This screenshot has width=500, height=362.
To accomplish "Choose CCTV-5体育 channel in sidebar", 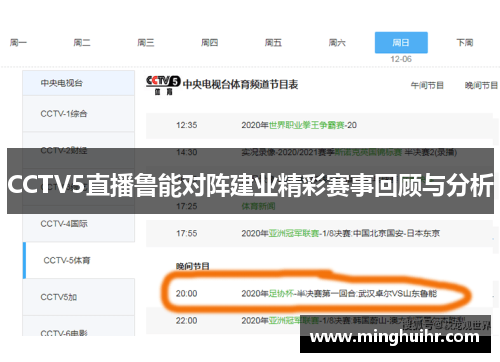I will tap(79, 260).
